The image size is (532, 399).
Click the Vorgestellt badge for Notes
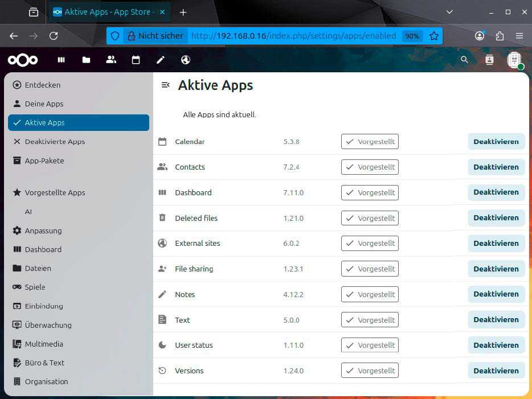370,294
